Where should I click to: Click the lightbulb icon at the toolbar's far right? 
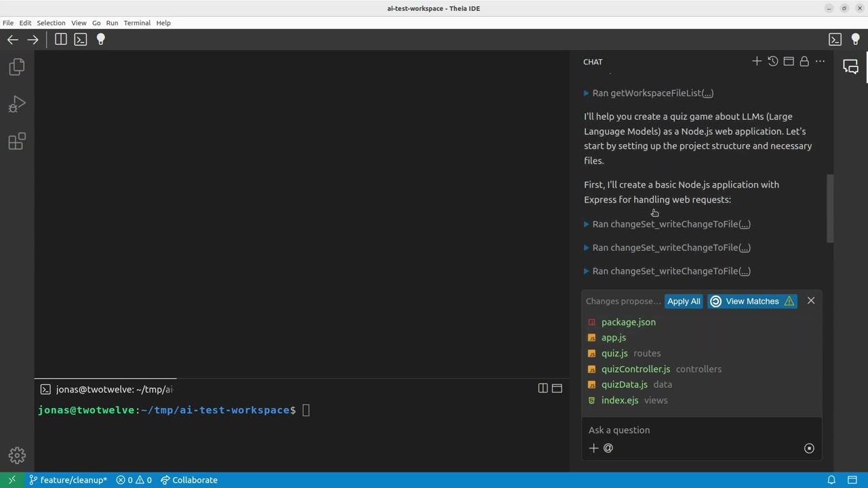tap(855, 39)
